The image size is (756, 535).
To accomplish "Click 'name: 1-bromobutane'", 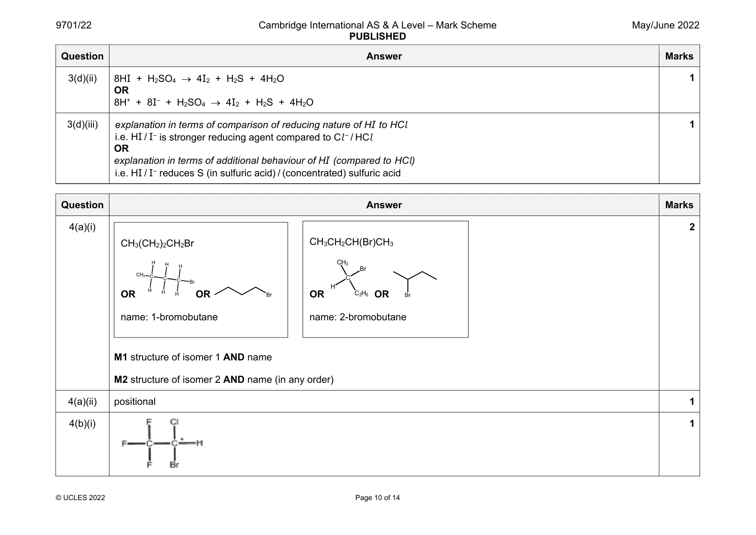I will click(169, 317).
